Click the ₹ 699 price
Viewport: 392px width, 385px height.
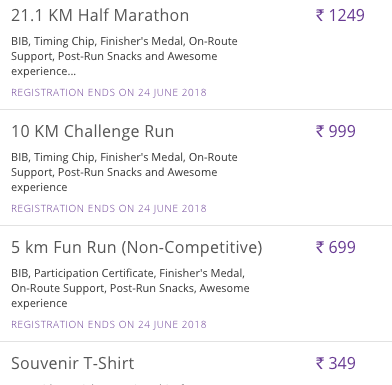pos(336,247)
